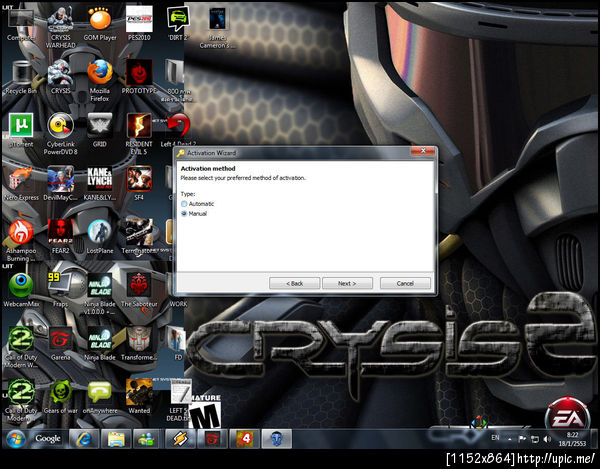Select the LostPlane desktop icon
This screenshot has width=600, height=469.
click(100, 237)
